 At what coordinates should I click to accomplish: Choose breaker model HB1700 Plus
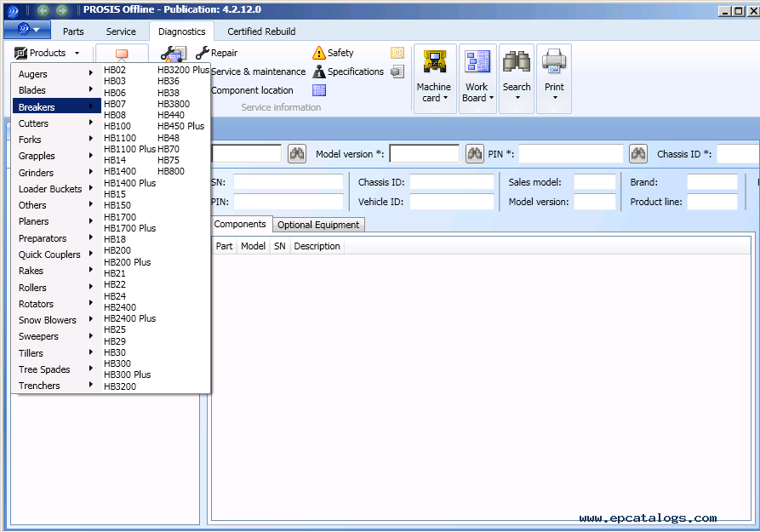[x=129, y=228]
